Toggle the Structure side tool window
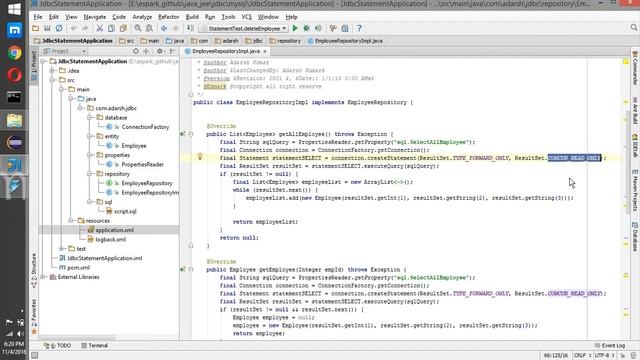Image resolution: width=640 pixels, height=360 pixels. tap(34, 270)
